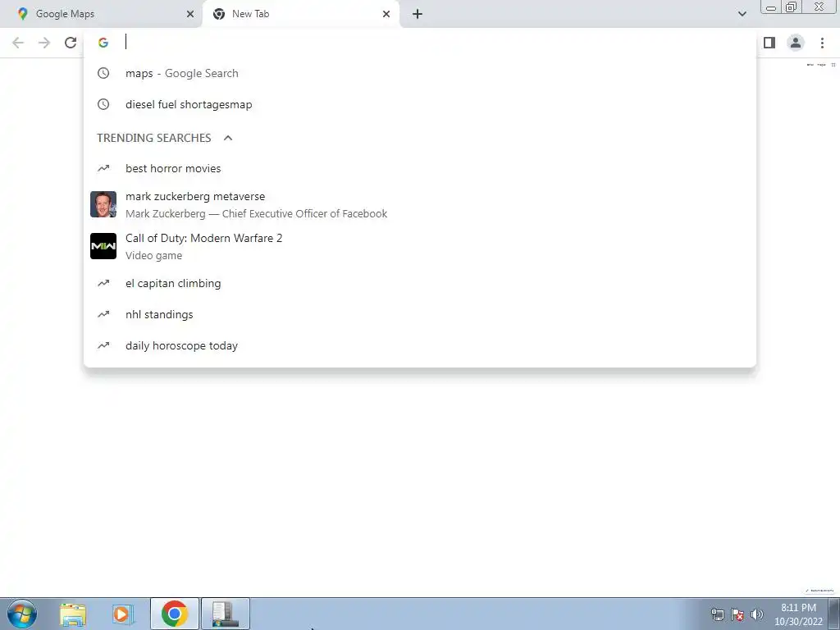The width and height of the screenshot is (840, 630).
Task: Click the Modern Warfare game thumbnail
Action: (x=103, y=246)
